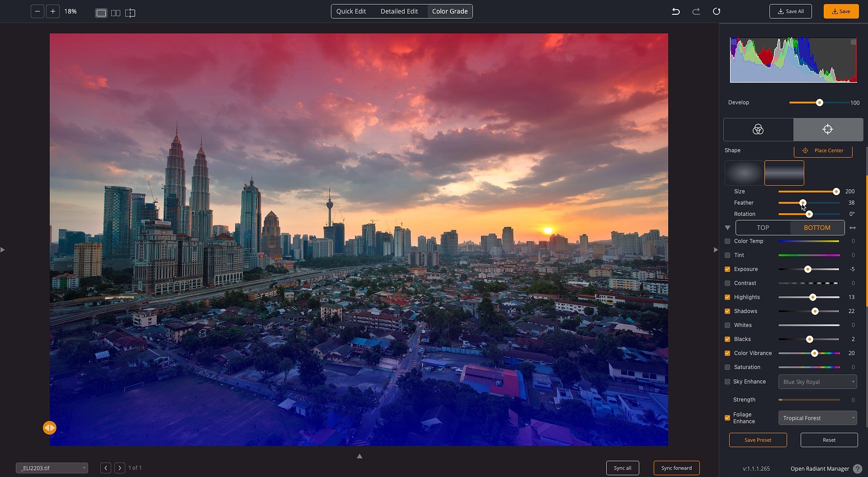Expand the left side panel arrow
Screen dimensions: 868x477
[3, 250]
